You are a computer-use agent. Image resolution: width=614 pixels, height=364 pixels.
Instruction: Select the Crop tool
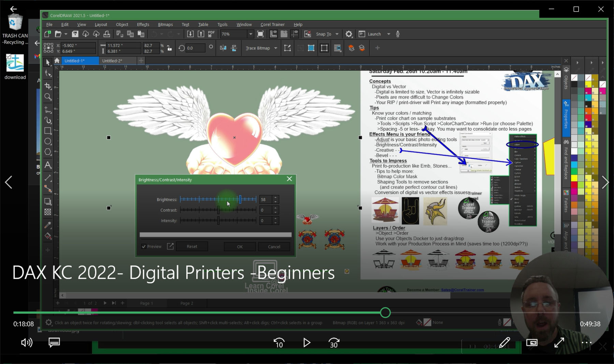tap(48, 86)
